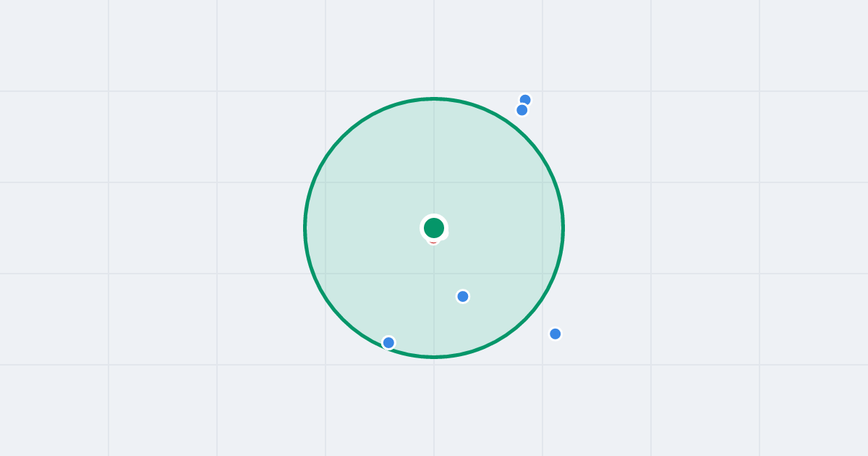Screen dimensions: 868x456
Task: Select the blue dot on the circle's edge
Action: pos(388,342)
